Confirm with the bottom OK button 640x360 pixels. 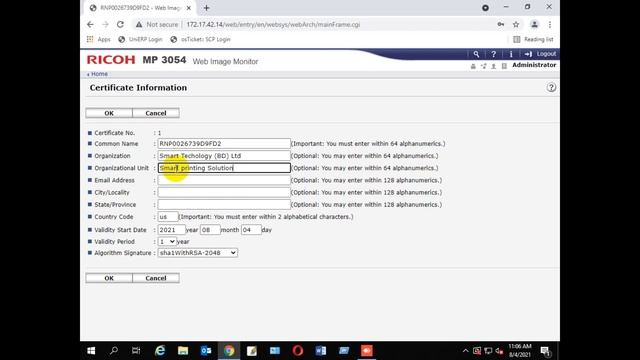[109, 278]
